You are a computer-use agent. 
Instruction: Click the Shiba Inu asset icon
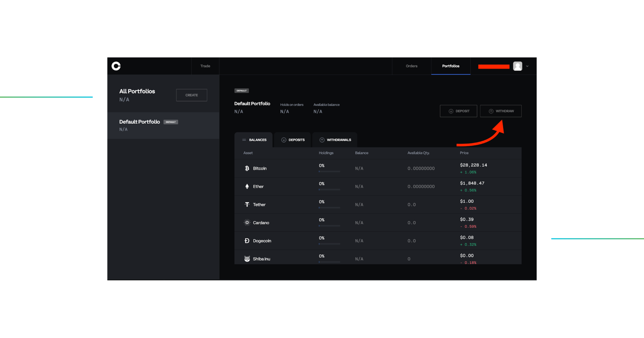click(247, 259)
